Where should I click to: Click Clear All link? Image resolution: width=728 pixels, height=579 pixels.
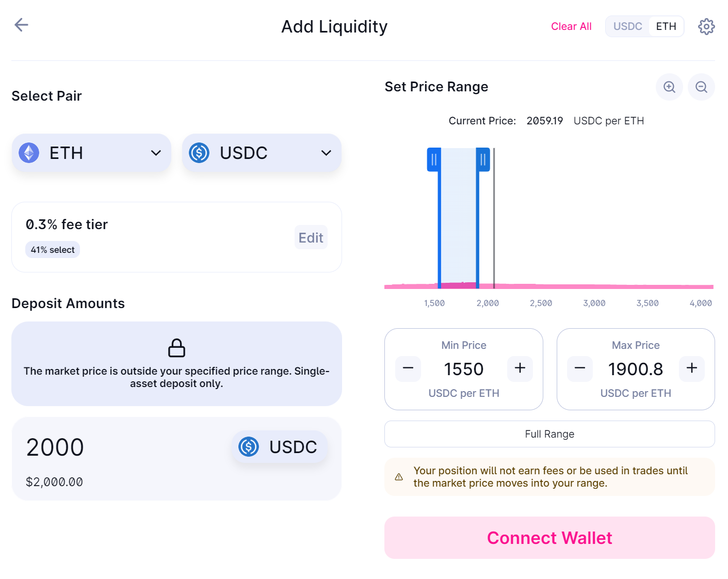point(571,26)
